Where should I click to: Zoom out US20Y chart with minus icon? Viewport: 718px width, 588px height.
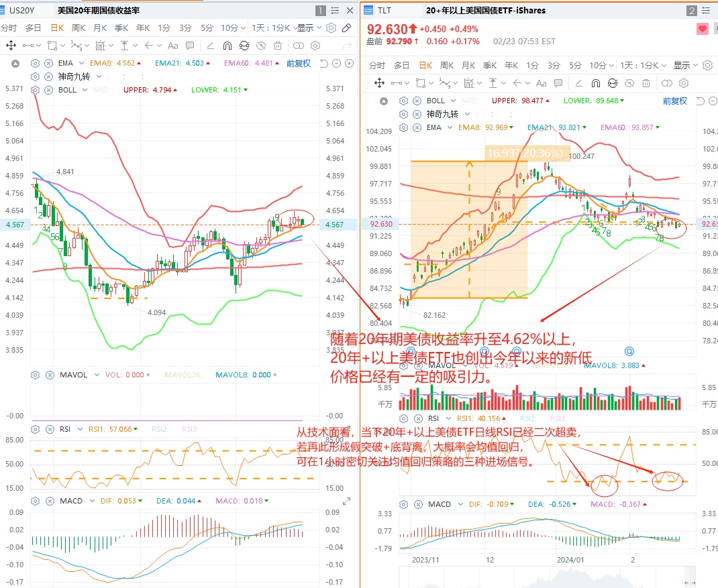(x=337, y=63)
